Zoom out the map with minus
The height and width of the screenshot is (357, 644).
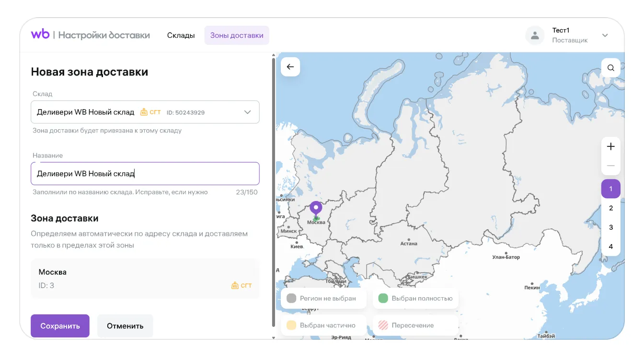pyautogui.click(x=610, y=166)
